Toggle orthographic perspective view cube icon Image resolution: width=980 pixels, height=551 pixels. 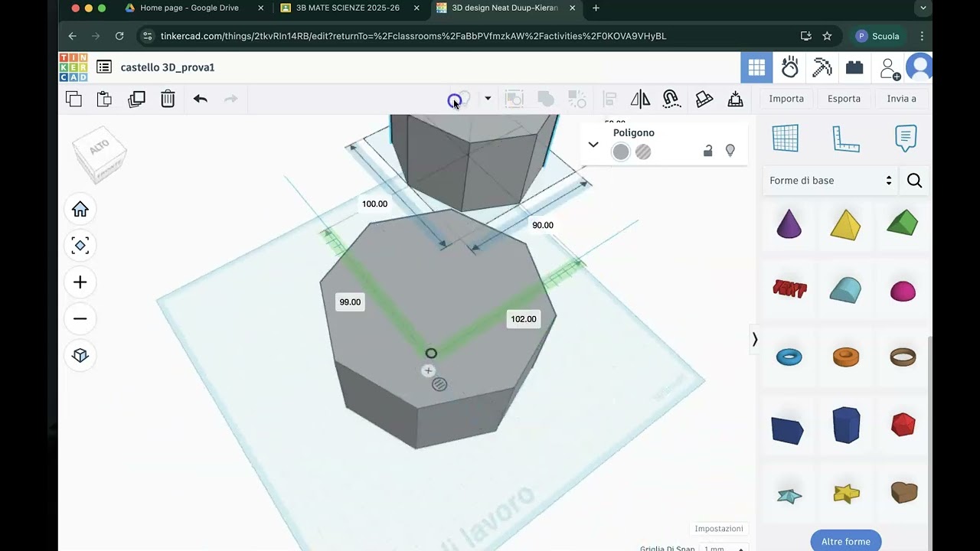click(x=80, y=355)
